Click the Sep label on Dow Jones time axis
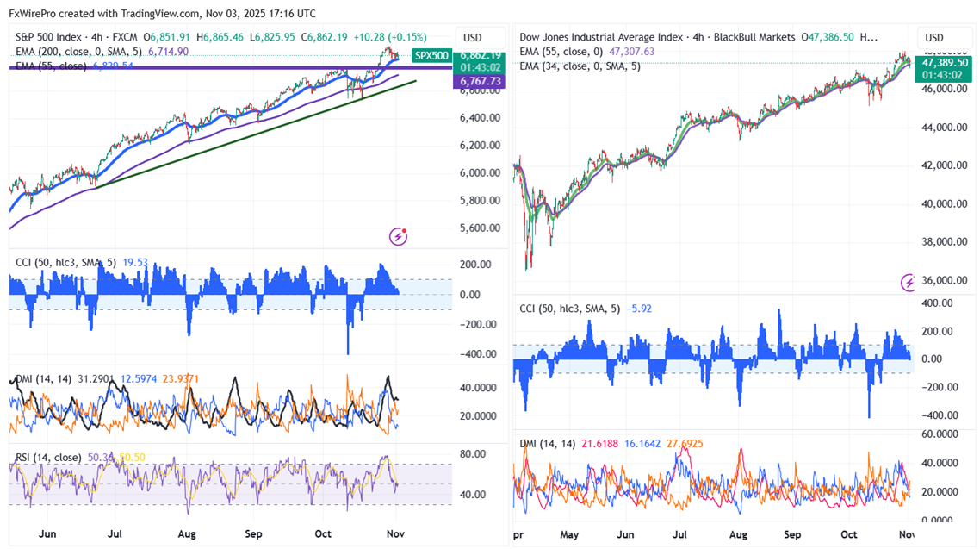The image size is (980, 549). 792,534
